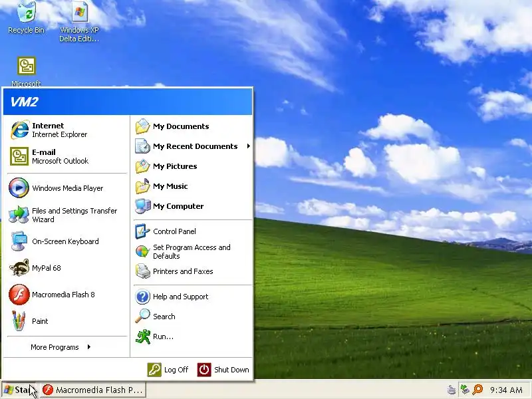Click the Log Off button
The image size is (532, 399).
(x=168, y=370)
